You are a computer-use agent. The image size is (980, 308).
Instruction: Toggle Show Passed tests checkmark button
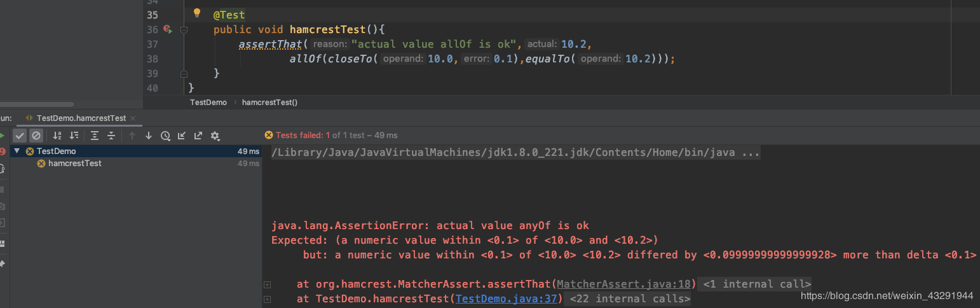point(20,136)
